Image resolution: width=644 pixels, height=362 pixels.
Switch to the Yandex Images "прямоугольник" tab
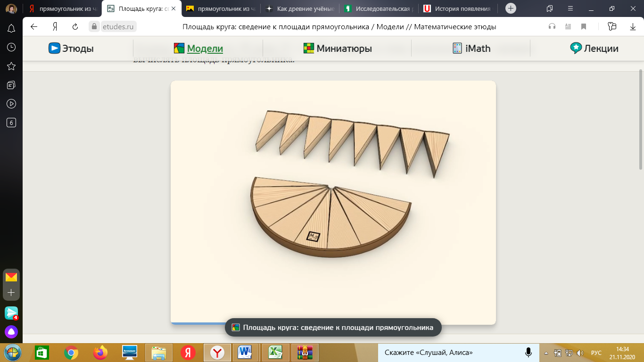[x=221, y=8]
